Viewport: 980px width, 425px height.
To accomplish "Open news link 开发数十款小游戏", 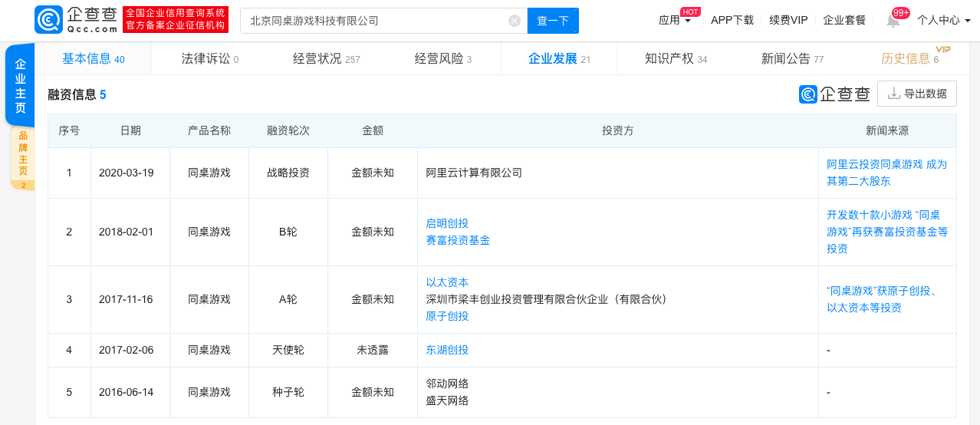I will [x=887, y=232].
